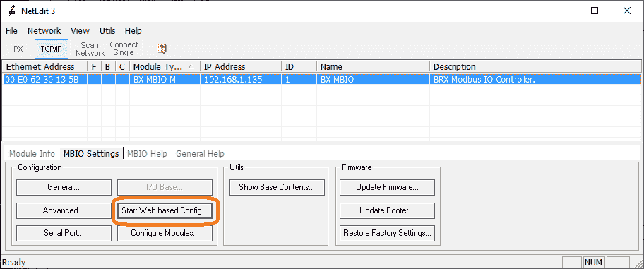
Task: Click the Ready status bar text
Action: [x=14, y=262]
